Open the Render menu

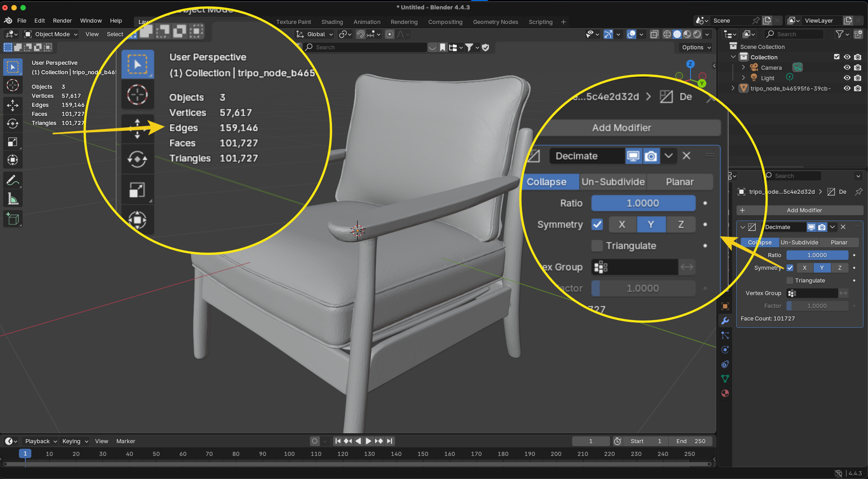point(62,21)
